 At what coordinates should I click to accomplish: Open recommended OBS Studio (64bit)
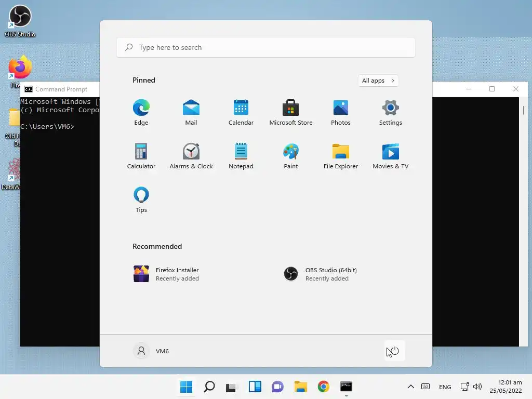click(321, 274)
